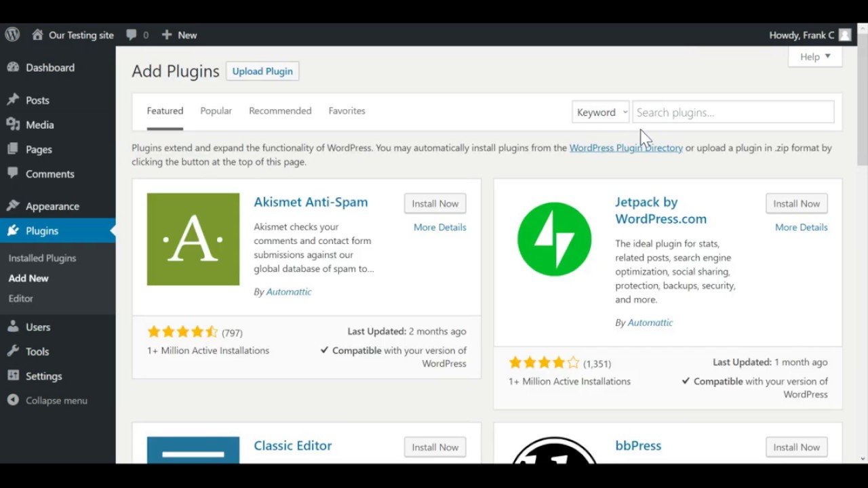Click the Pages icon in sidebar
This screenshot has width=868, height=488.
[13, 149]
